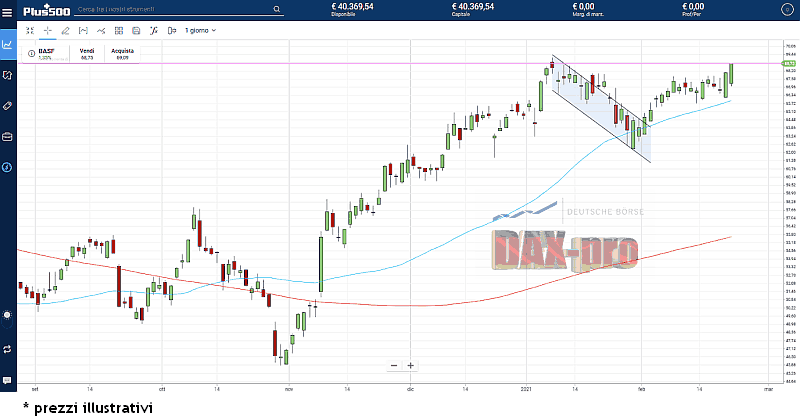Image resolution: width=800 pixels, height=419 pixels.
Task: Open the candlestick chart settings icon
Action: [x=172, y=31]
